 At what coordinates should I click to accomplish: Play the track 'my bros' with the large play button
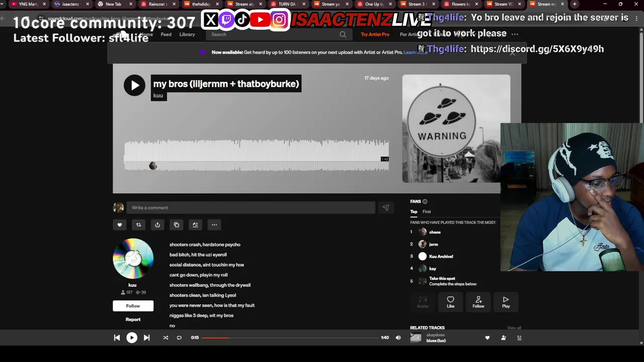[134, 85]
